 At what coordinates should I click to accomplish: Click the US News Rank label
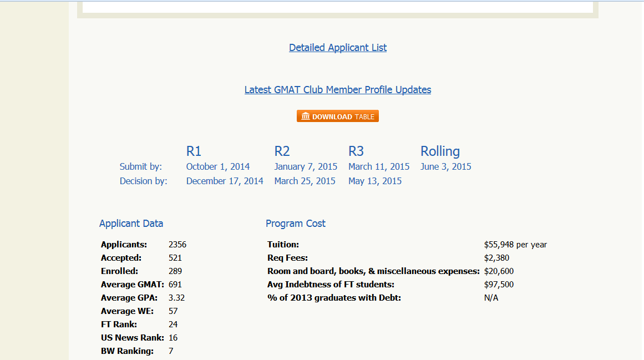click(x=132, y=338)
